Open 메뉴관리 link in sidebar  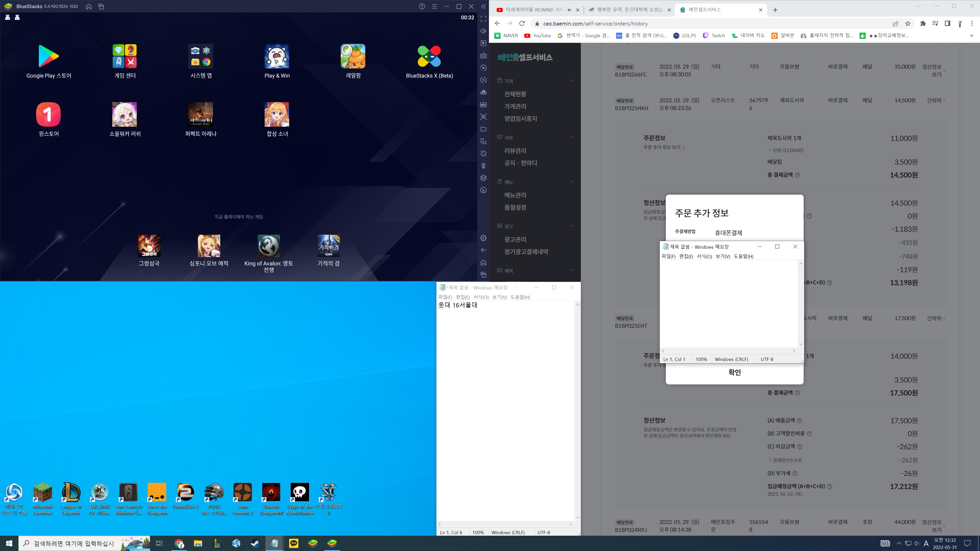click(515, 195)
